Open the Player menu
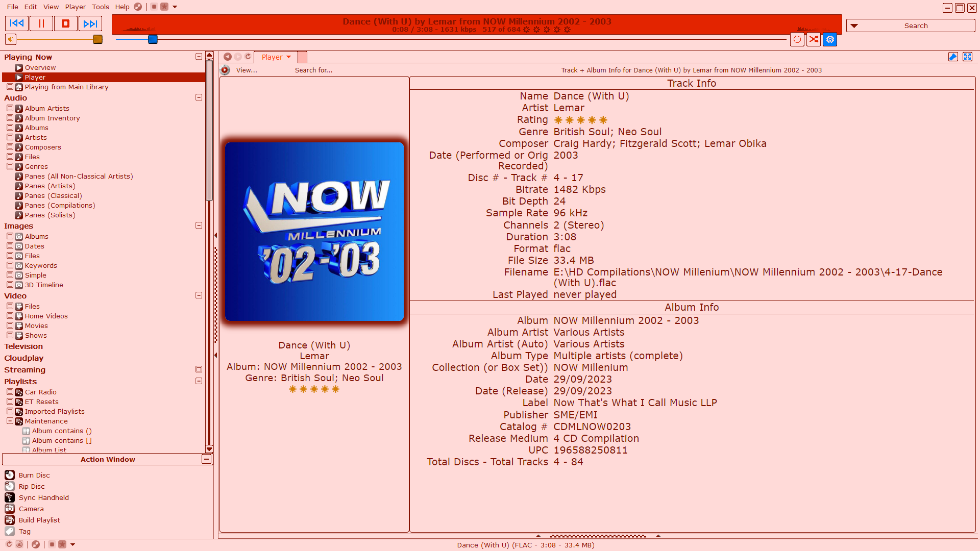 pyautogui.click(x=76, y=7)
